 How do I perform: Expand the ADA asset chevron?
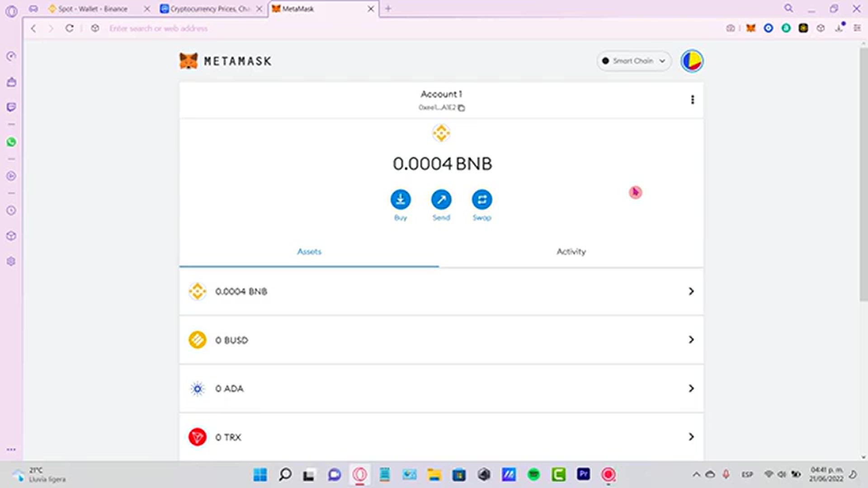tap(691, 389)
